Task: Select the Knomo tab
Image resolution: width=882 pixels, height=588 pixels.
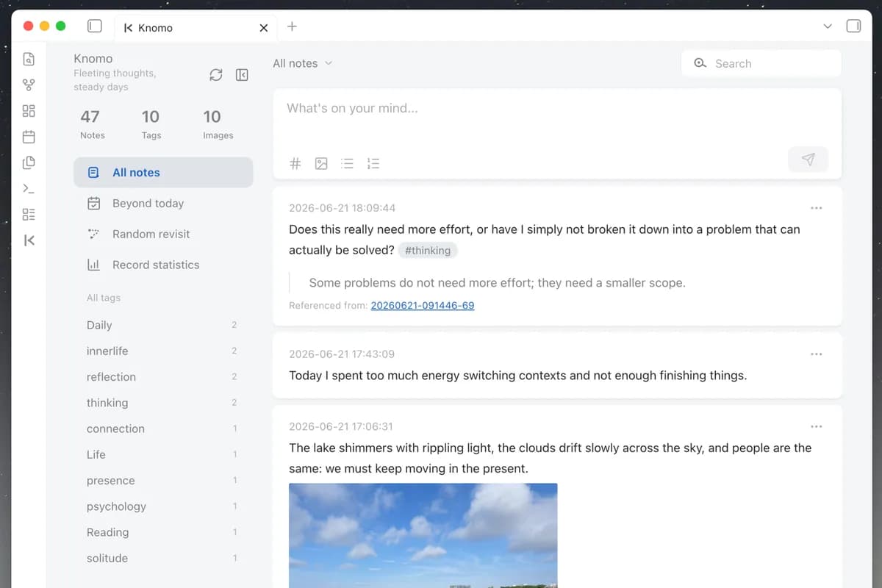Action: click(196, 28)
